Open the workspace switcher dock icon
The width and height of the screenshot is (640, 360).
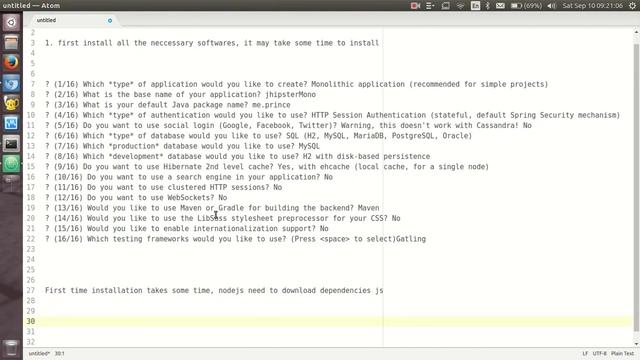pos(11,183)
